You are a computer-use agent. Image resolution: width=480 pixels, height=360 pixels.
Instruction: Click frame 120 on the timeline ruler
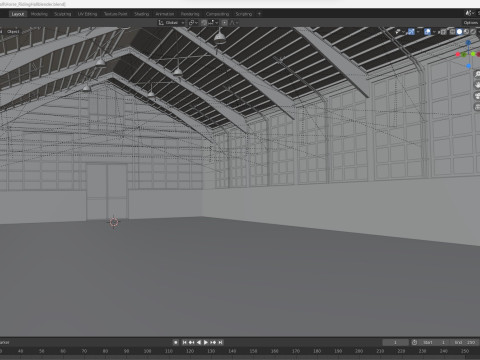point(190,351)
